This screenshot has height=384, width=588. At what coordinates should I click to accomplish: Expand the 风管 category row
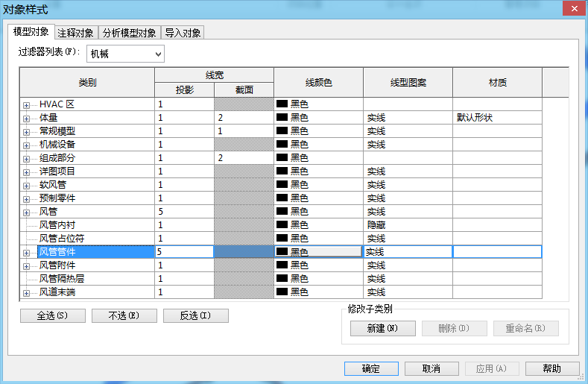[x=26, y=213]
